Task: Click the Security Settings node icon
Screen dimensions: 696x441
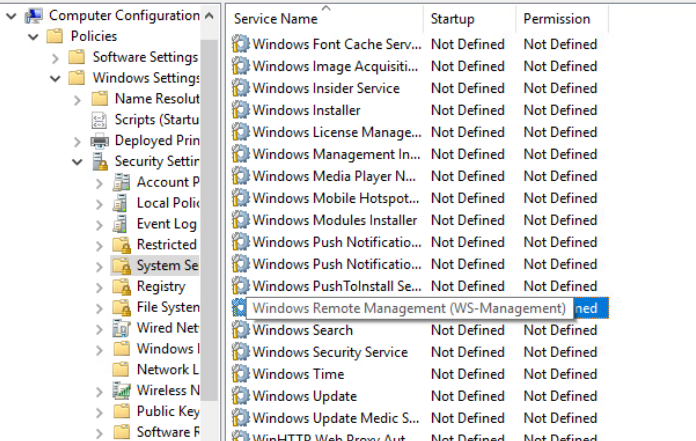Action: [x=100, y=161]
